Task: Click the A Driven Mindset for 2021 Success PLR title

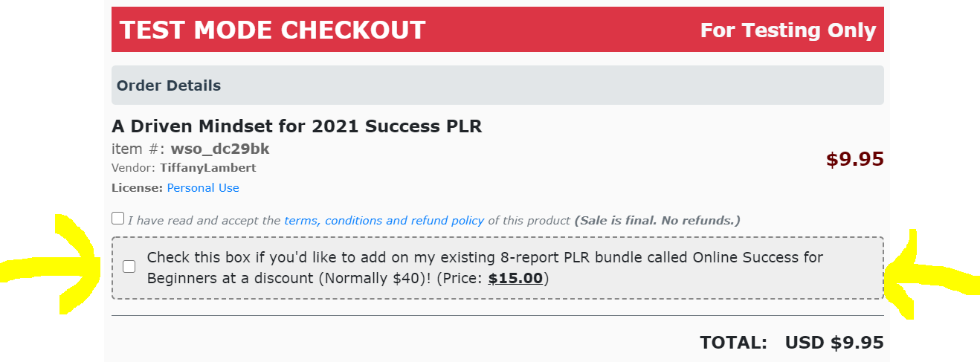Action: click(297, 126)
